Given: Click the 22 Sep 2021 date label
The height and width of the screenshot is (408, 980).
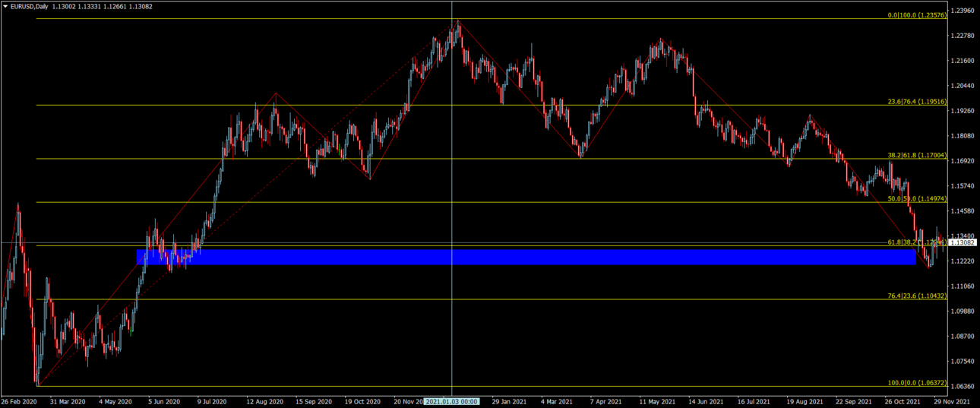Looking at the screenshot, I should click(x=854, y=401).
